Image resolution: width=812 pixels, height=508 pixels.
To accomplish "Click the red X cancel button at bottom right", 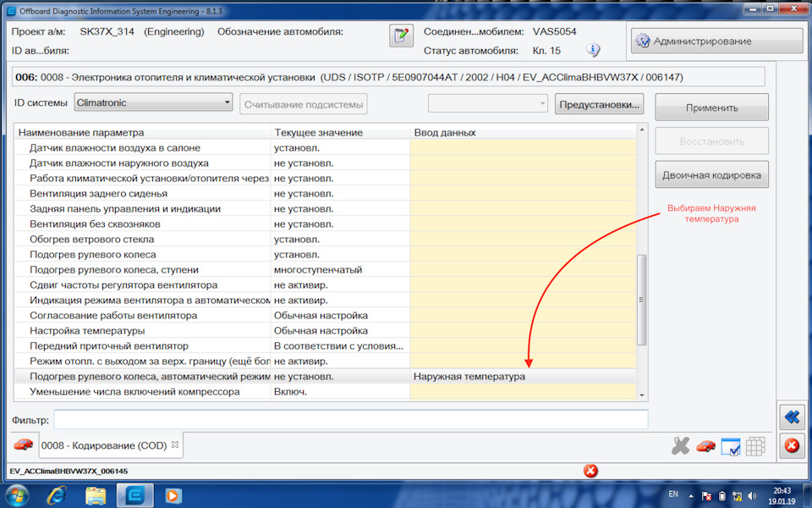I will (792, 445).
